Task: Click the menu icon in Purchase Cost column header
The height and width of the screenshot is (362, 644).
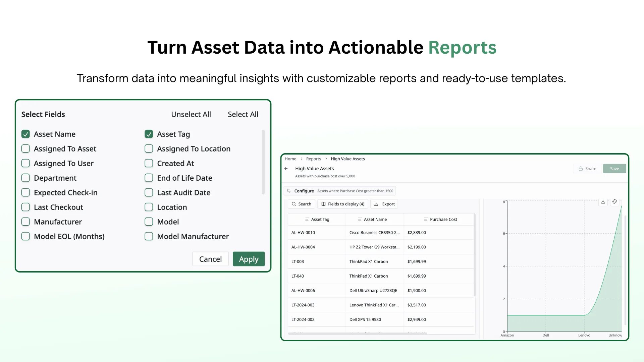Action: point(426,220)
